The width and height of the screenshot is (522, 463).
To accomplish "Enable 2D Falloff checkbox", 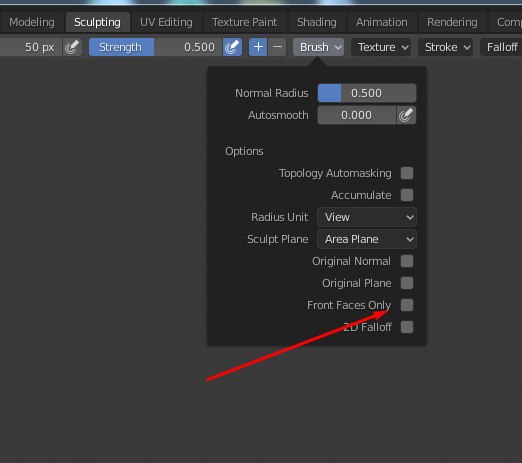I will click(407, 327).
